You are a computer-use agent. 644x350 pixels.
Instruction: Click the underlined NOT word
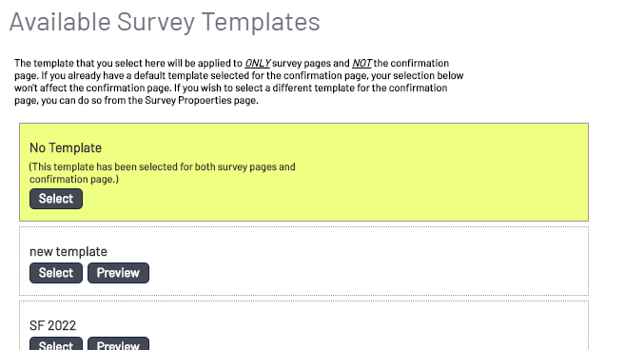[x=361, y=64]
